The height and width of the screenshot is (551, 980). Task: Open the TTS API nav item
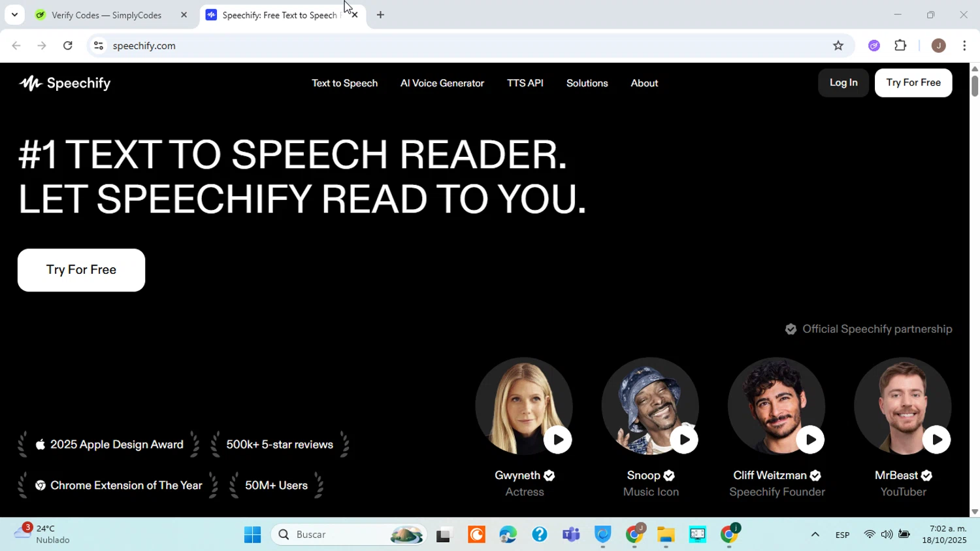click(x=525, y=83)
